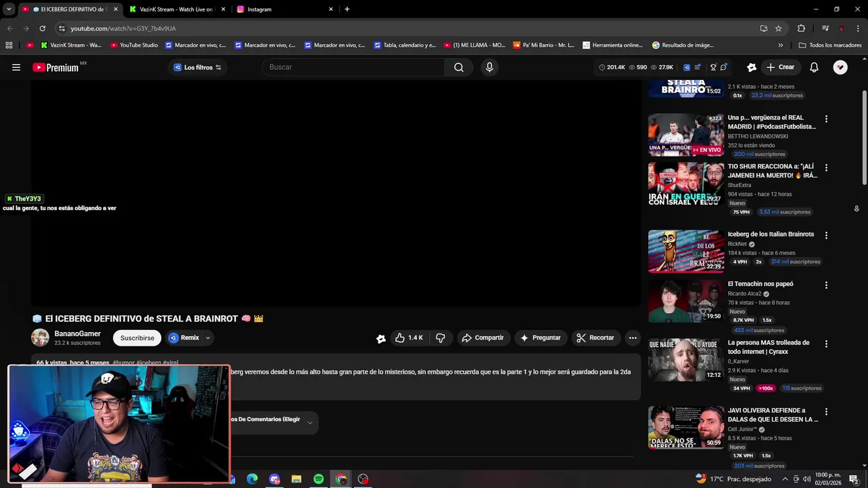Open the YouTube hamburger guide menu
The height and width of the screenshot is (488, 868).
[16, 67]
